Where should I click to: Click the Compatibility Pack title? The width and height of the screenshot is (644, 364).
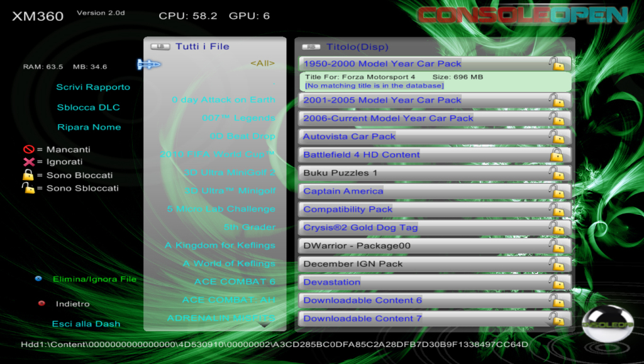click(x=348, y=209)
